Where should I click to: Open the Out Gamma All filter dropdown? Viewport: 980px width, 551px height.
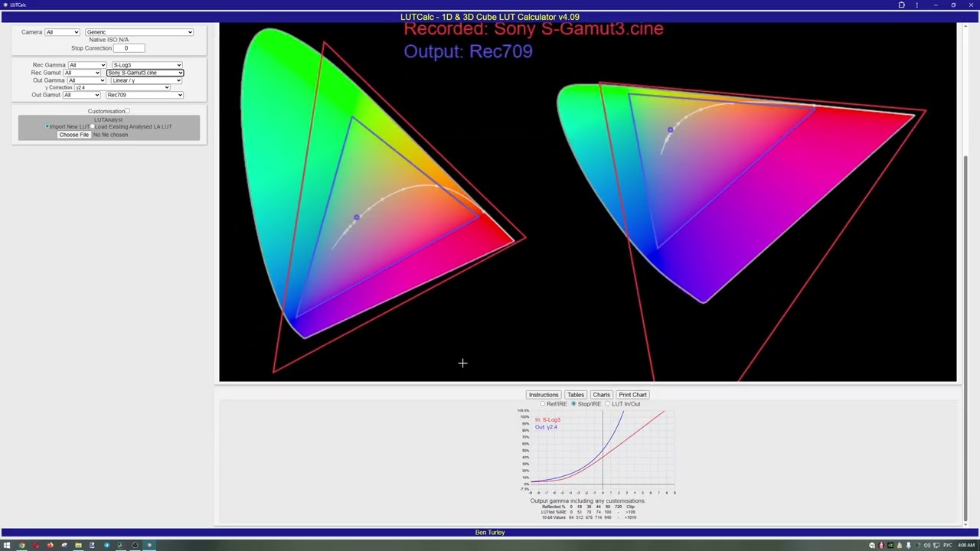[86, 80]
